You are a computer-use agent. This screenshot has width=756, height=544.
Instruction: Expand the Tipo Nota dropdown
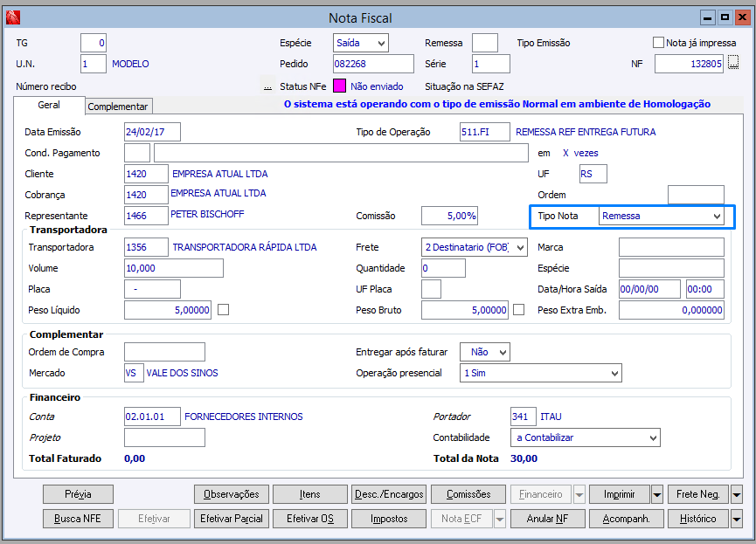click(717, 216)
